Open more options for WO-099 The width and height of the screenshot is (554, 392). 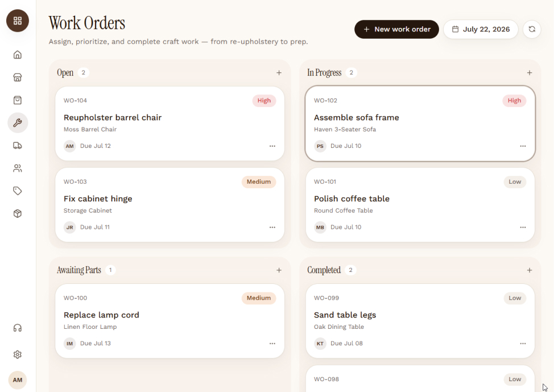[523, 344]
